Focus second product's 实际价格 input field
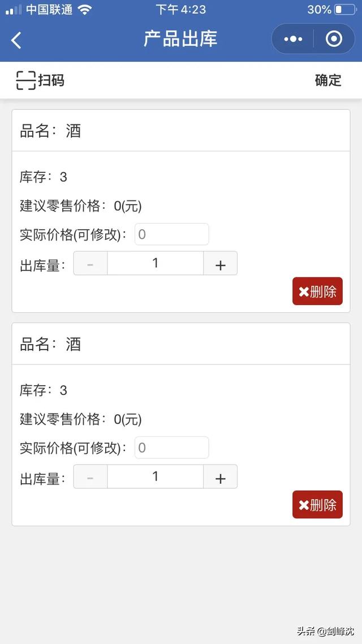 [171, 448]
